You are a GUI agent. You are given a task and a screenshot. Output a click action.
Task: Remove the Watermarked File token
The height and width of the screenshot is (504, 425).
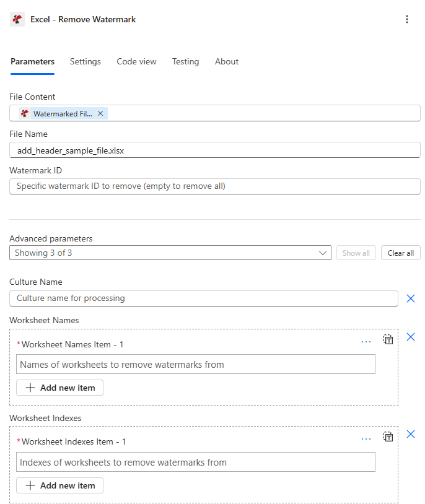click(100, 113)
